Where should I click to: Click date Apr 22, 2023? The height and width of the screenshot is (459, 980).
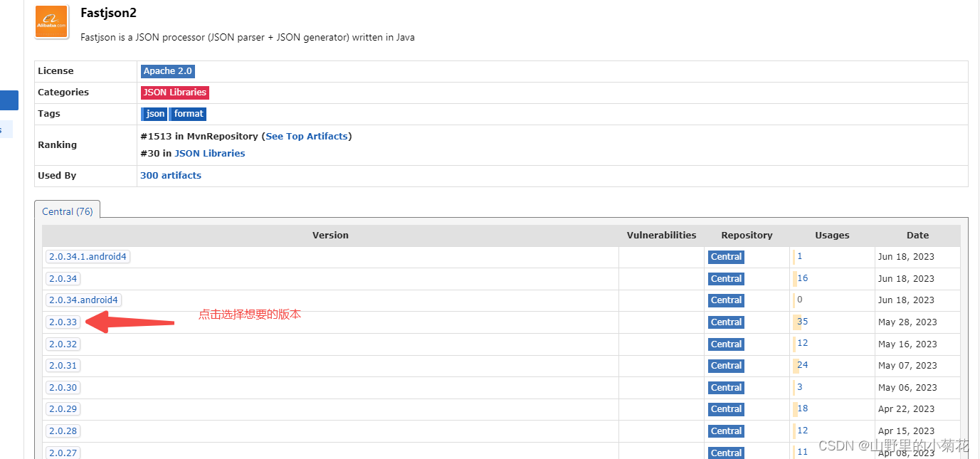pyautogui.click(x=906, y=409)
